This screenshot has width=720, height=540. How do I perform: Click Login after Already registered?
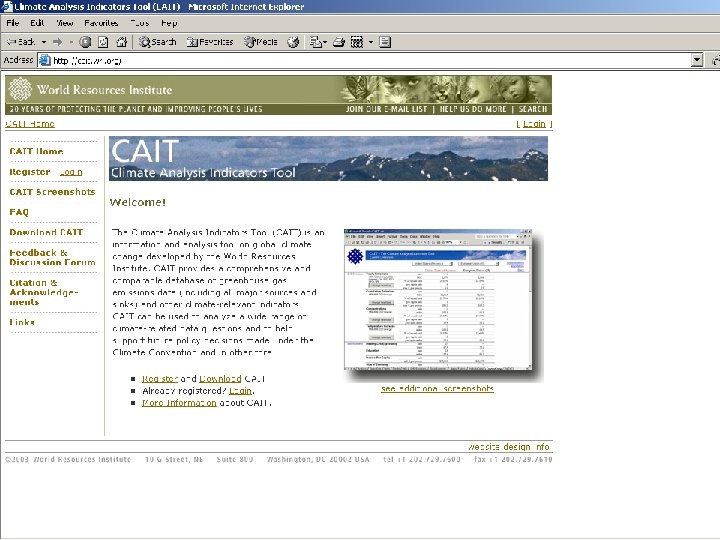click(x=241, y=391)
